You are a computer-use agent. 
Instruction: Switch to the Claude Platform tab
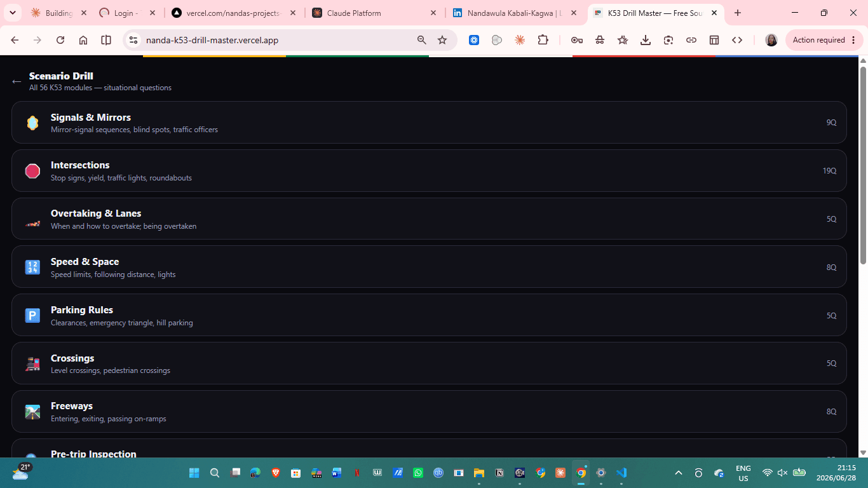pyautogui.click(x=375, y=13)
